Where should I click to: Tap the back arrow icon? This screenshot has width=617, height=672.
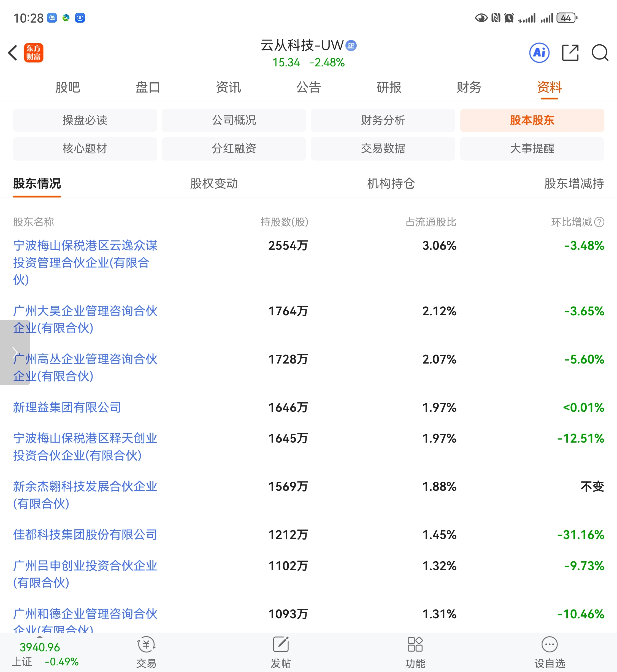13,53
